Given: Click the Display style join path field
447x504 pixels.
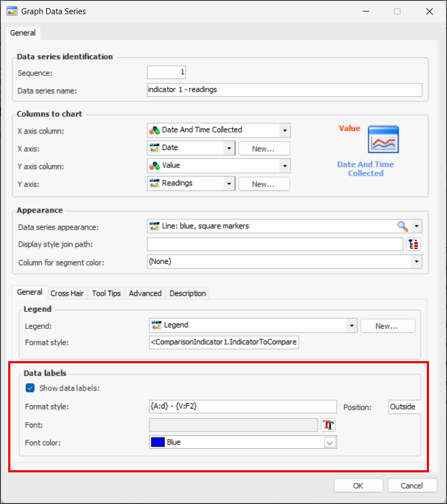Looking at the screenshot, I should tap(275, 244).
